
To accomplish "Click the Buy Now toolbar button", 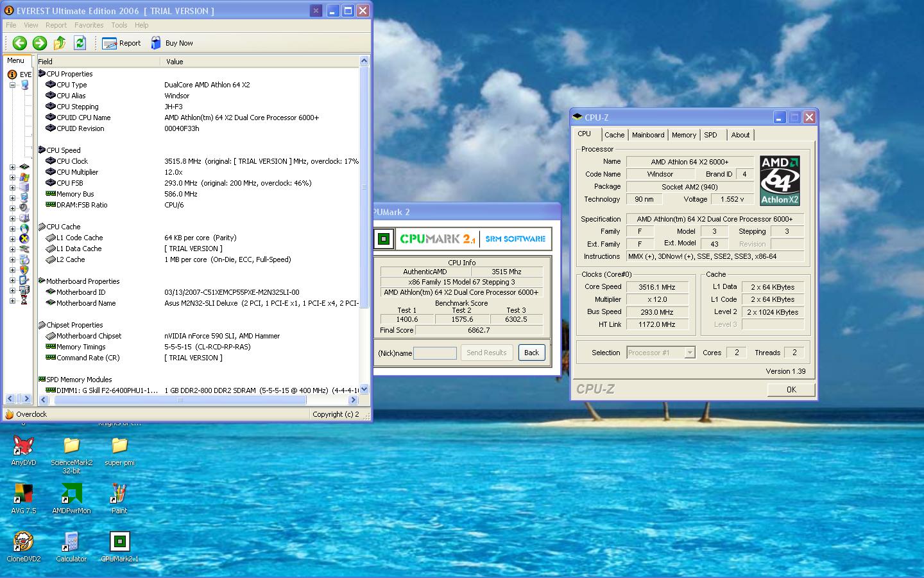I will pos(171,43).
